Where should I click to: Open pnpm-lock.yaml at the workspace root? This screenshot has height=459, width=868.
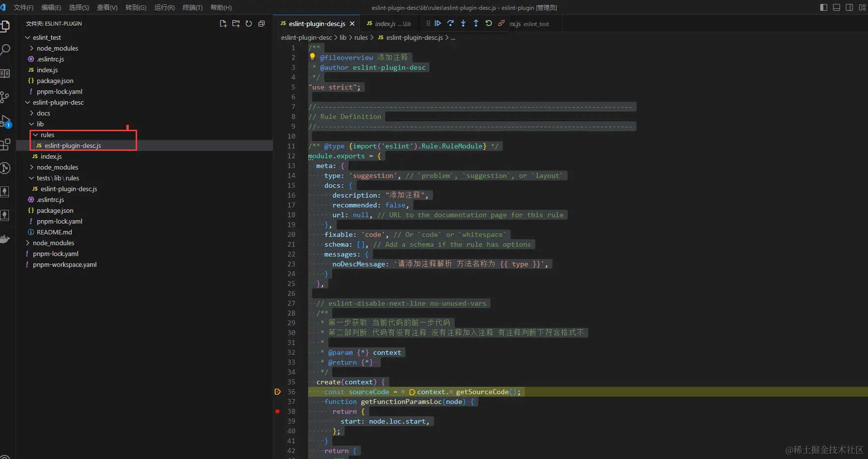56,254
